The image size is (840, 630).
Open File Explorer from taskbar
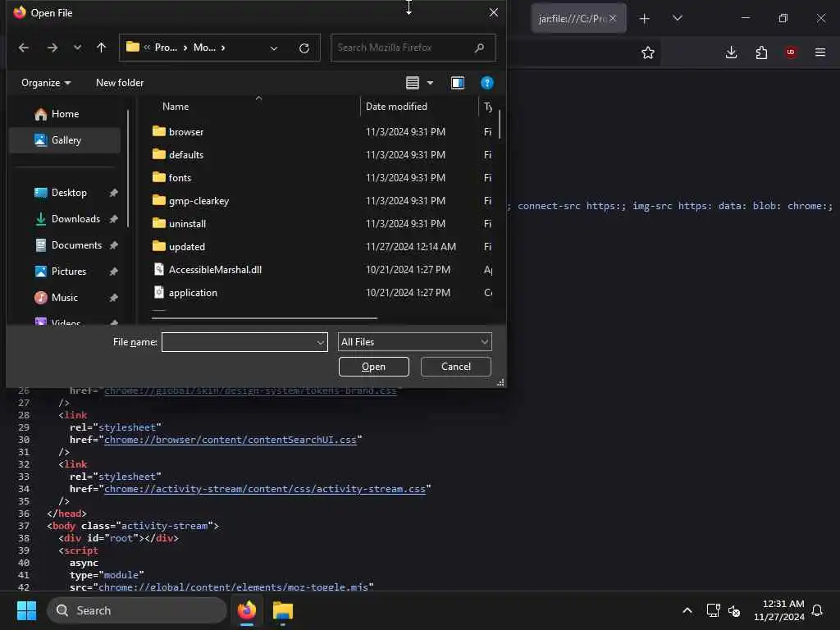[283, 610]
